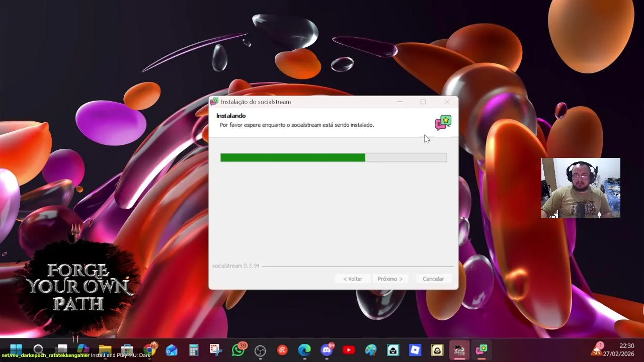Open the clock and date 22:30
This screenshot has height=362, width=644.
(619, 350)
